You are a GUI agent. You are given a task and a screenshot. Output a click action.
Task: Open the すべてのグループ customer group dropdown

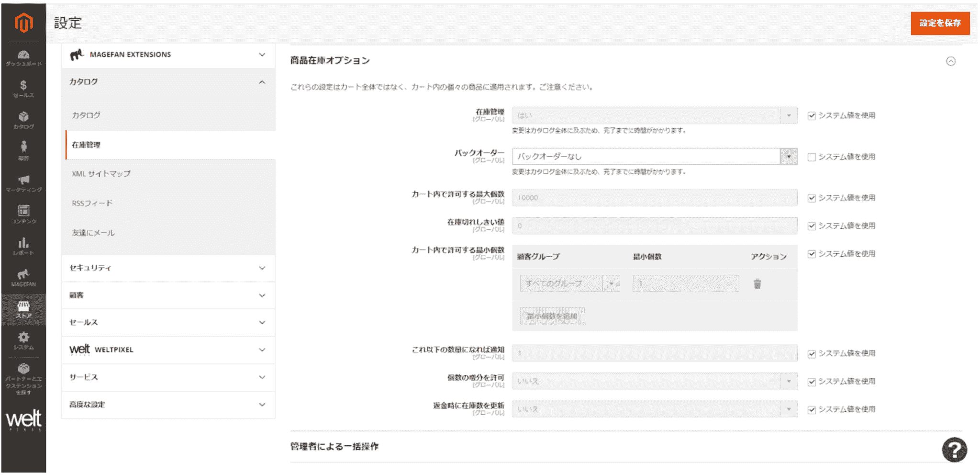569,283
